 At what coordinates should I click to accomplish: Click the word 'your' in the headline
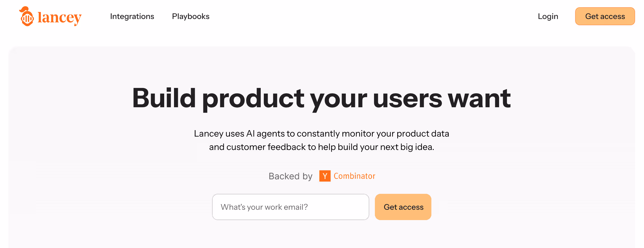339,98
